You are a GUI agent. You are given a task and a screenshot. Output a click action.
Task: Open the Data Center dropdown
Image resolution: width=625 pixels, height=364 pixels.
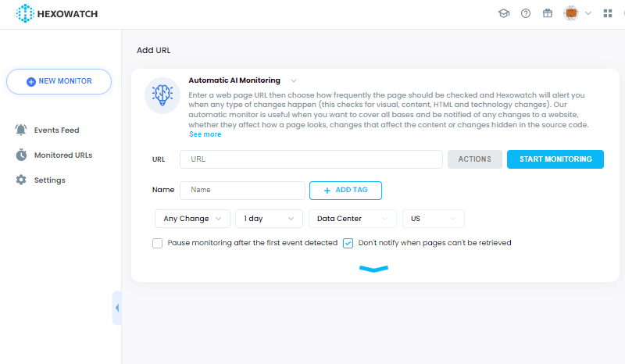(x=353, y=219)
